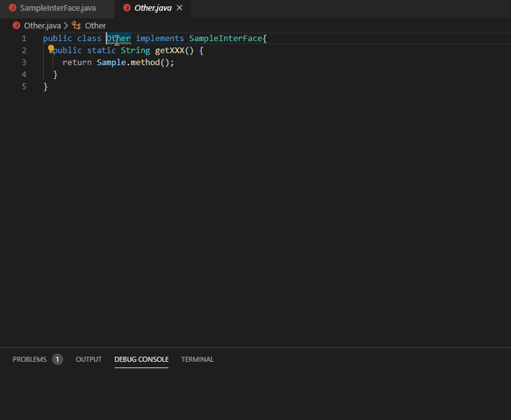Click the class symbol icon in breadcrumb
This screenshot has width=511, height=420.
click(x=76, y=25)
